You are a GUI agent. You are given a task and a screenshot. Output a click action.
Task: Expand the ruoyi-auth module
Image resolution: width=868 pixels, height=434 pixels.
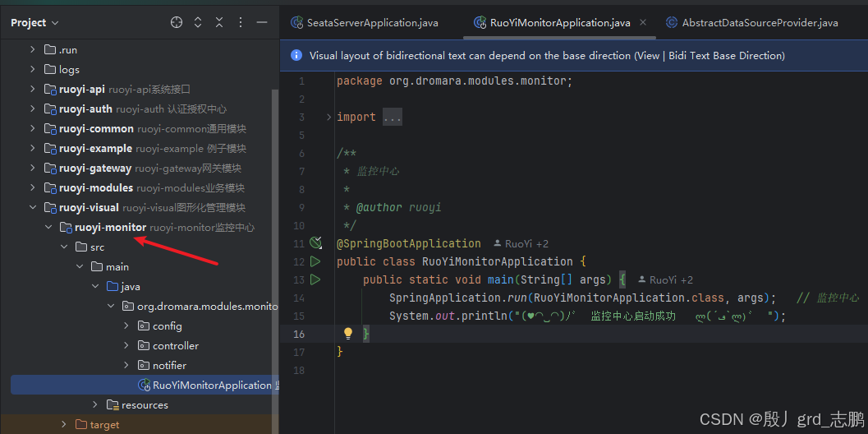point(33,109)
